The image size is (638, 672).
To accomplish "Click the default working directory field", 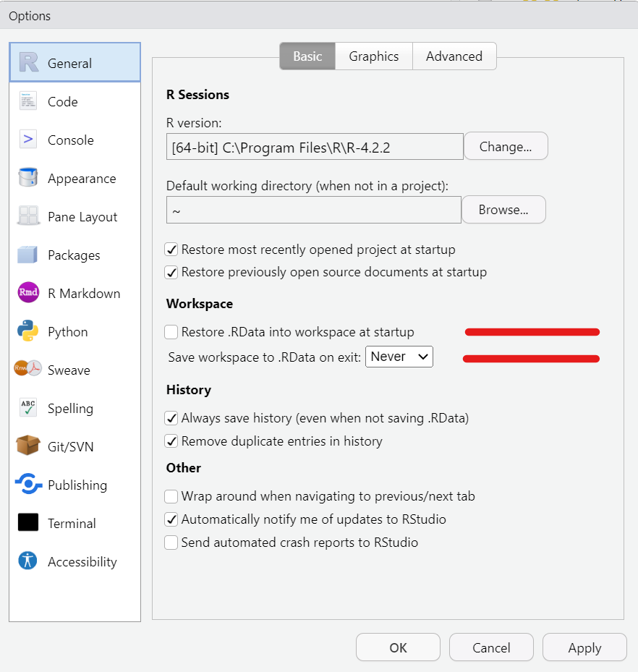I will pyautogui.click(x=313, y=210).
